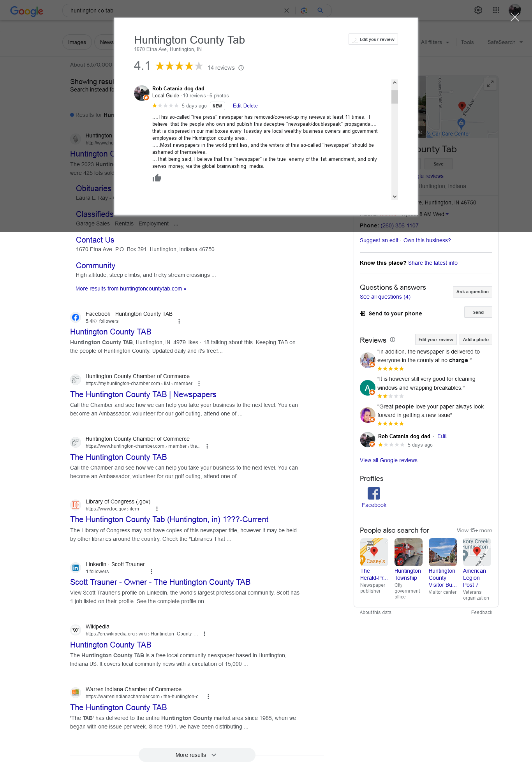Screen dimensions: 532x783
Task: Open options menu for www.huntington-chamber.com result
Action: (x=207, y=446)
